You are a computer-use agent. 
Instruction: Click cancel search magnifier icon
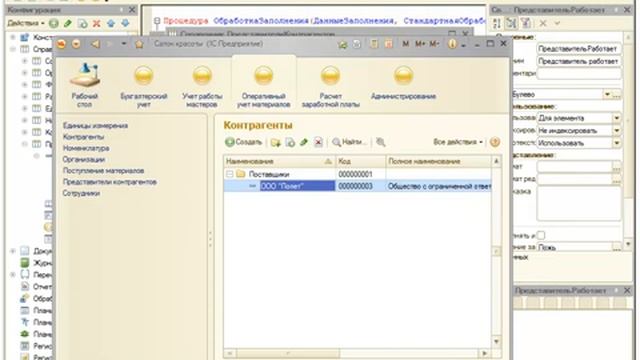pyautogui.click(x=380, y=142)
